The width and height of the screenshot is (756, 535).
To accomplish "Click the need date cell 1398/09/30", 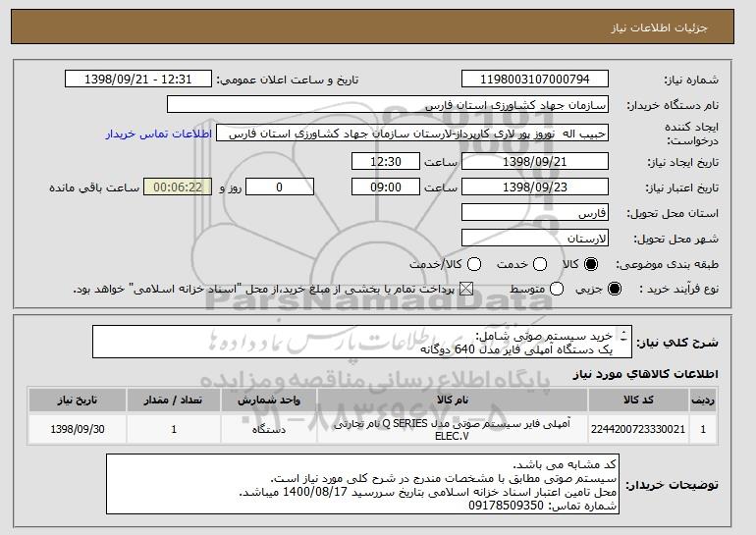I will point(78,429).
